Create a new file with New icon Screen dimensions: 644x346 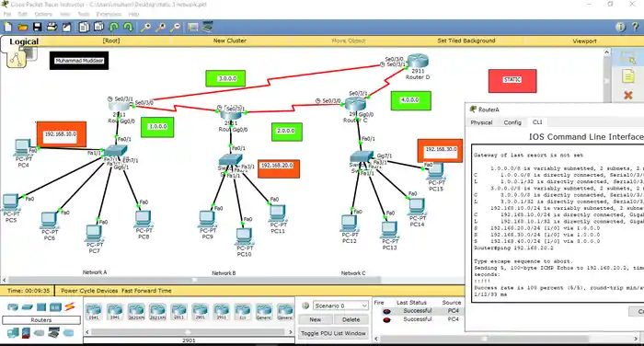[7, 27]
